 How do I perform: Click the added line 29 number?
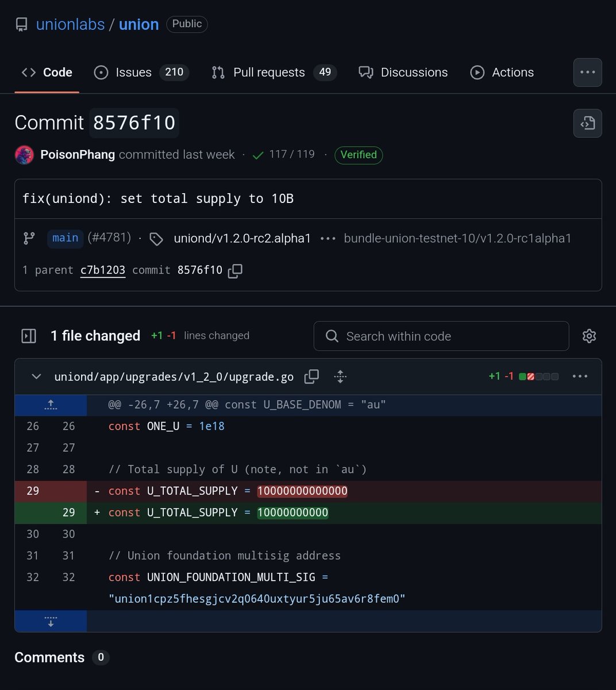[68, 512]
